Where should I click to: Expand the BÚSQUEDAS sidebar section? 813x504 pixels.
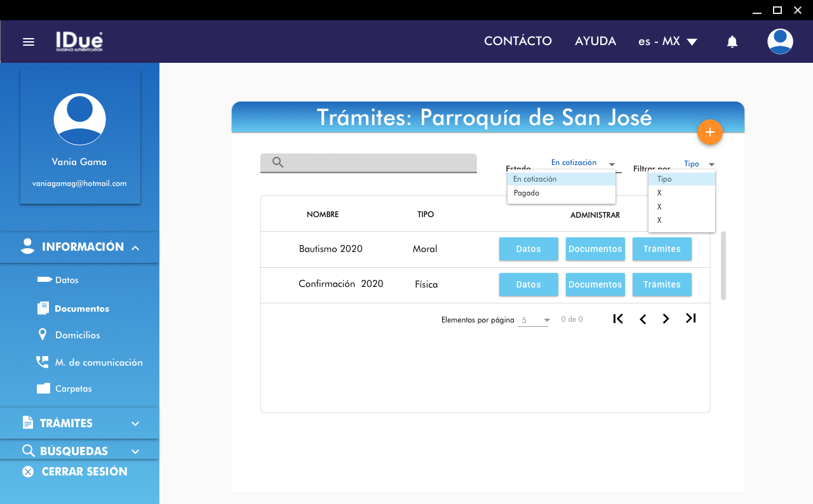pyautogui.click(x=79, y=451)
